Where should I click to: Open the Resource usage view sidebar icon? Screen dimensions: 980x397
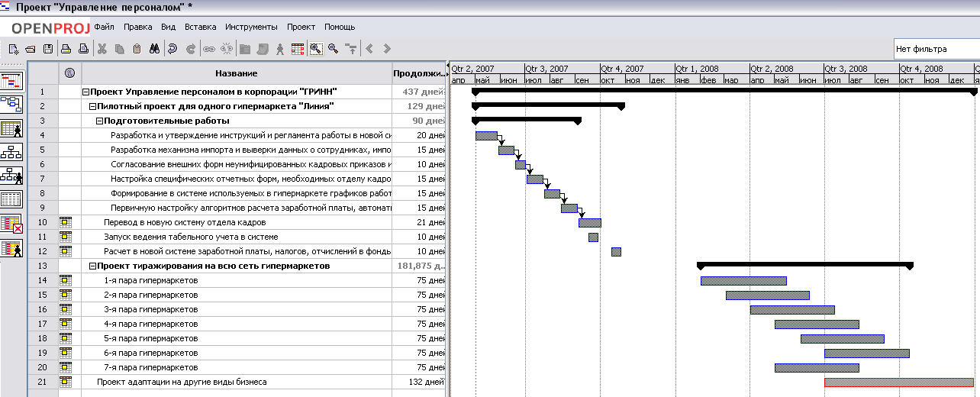[x=12, y=248]
